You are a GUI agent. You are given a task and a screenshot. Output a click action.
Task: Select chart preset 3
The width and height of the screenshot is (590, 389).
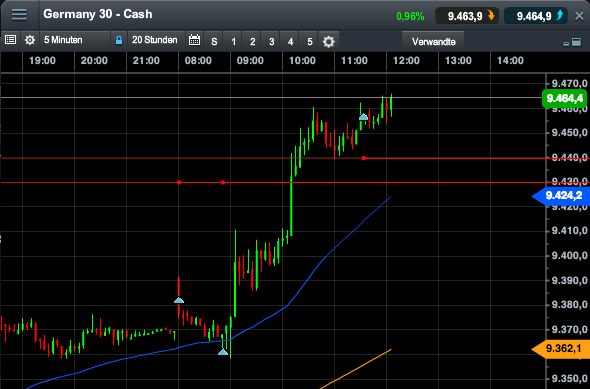[x=272, y=41]
